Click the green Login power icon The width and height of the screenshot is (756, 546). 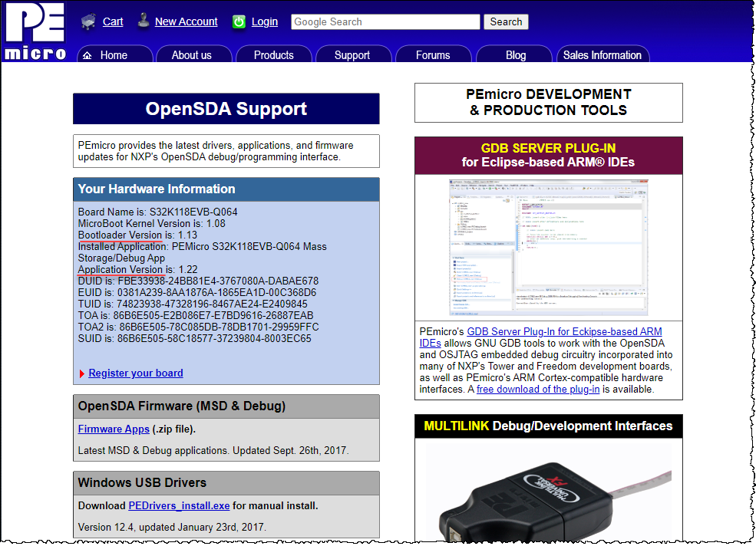(239, 21)
